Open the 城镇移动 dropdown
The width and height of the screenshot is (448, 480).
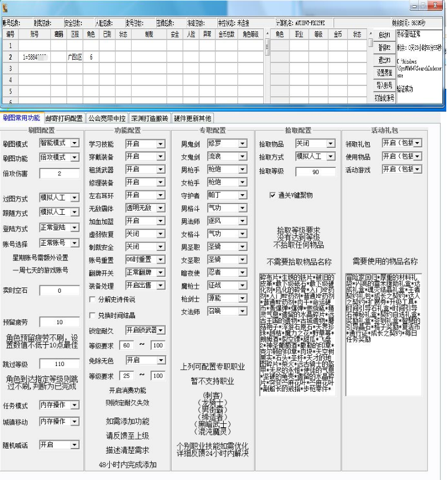tap(60, 422)
